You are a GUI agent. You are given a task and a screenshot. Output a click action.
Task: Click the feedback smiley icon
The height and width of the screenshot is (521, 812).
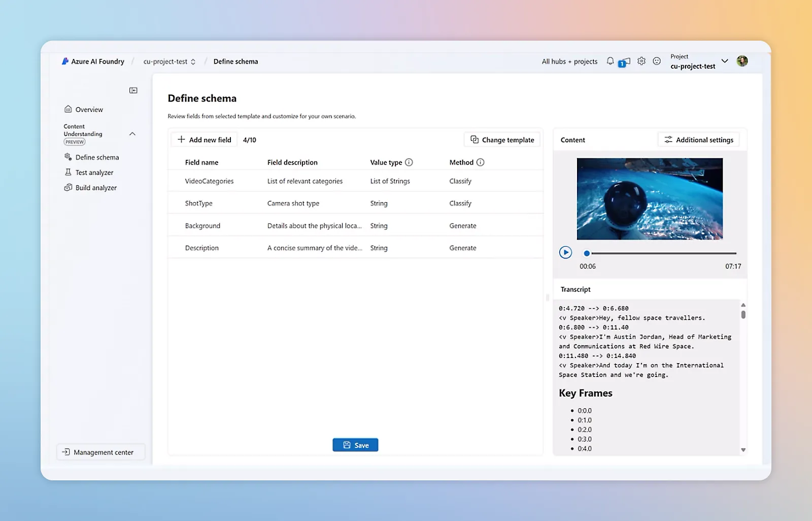[x=657, y=61]
